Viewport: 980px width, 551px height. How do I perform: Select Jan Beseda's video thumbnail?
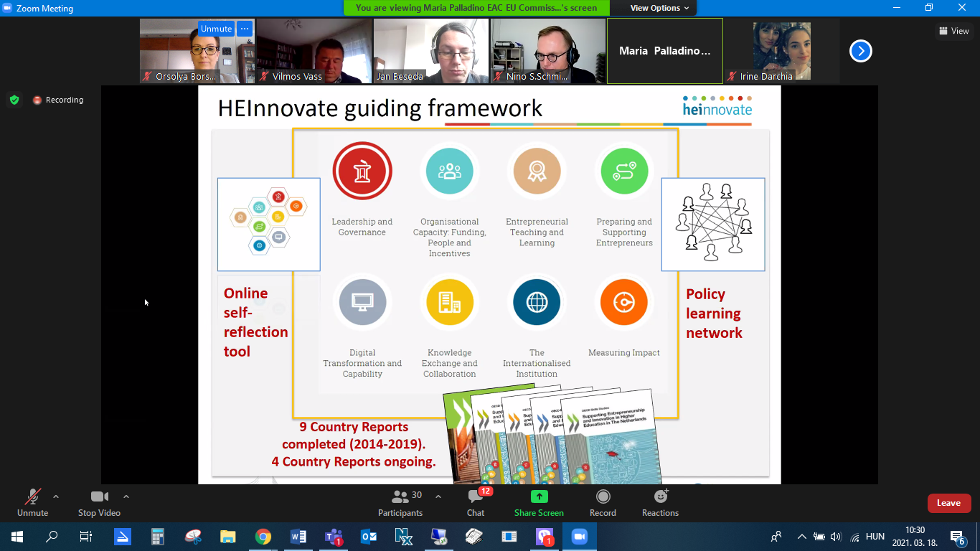[x=430, y=51]
